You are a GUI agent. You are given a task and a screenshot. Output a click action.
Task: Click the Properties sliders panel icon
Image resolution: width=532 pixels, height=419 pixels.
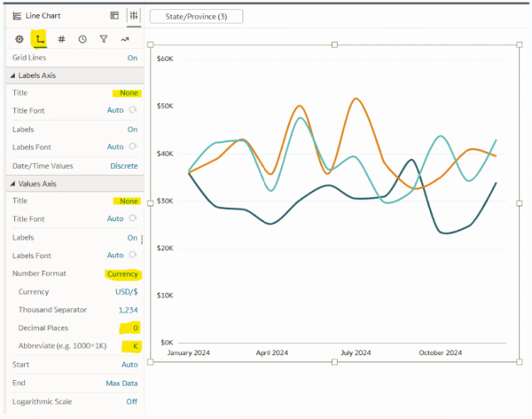134,15
